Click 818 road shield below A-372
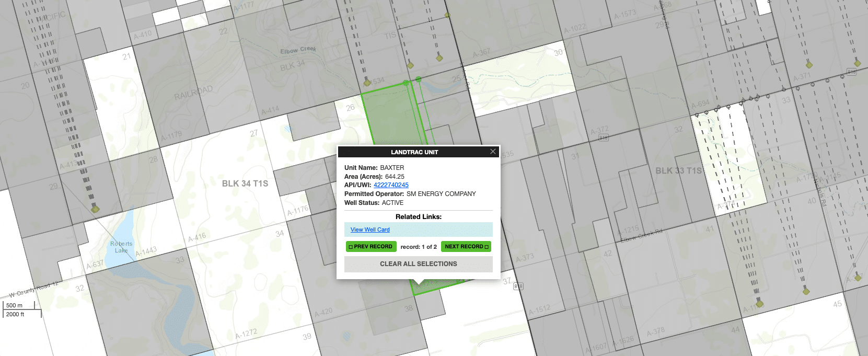This screenshot has width=868, height=356. coord(604,138)
